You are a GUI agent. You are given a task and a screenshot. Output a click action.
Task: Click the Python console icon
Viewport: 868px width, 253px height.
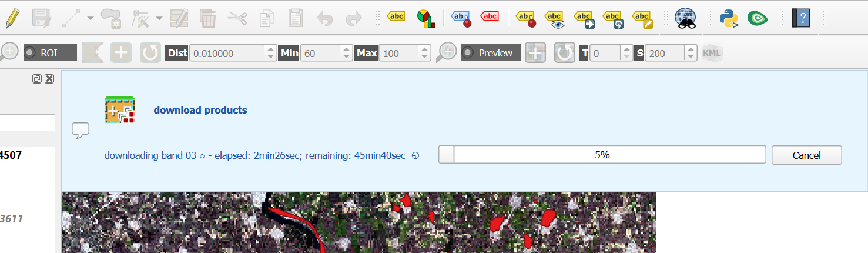[x=729, y=18]
